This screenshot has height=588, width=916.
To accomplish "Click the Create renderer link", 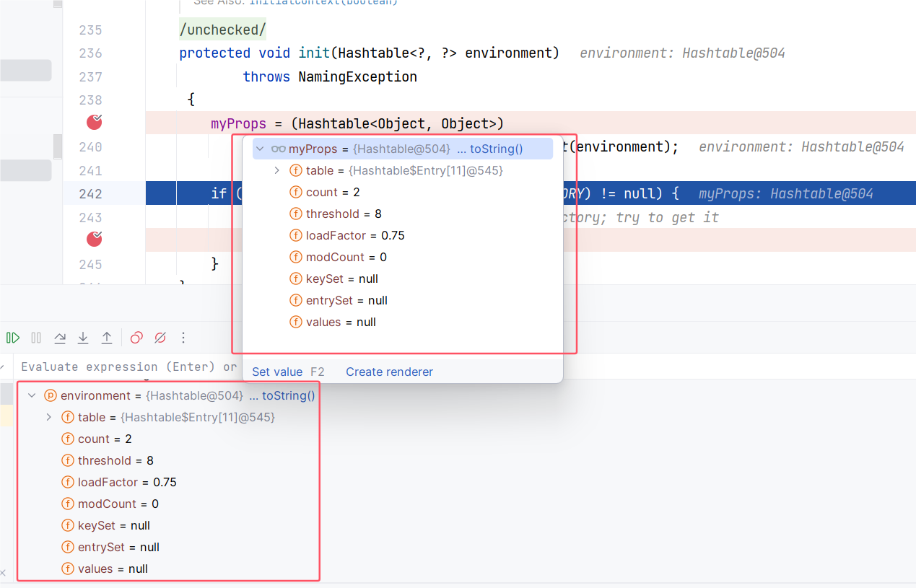I will coord(389,372).
